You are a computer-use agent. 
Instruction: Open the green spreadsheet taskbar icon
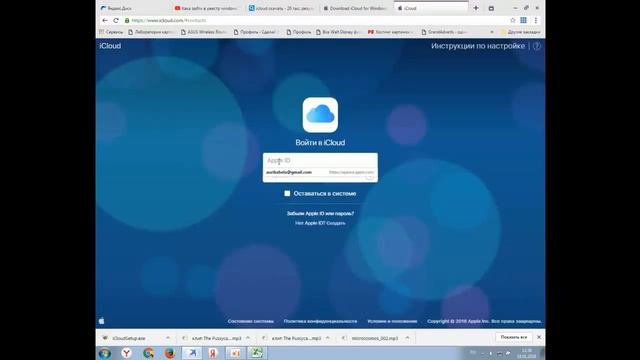pos(257,353)
